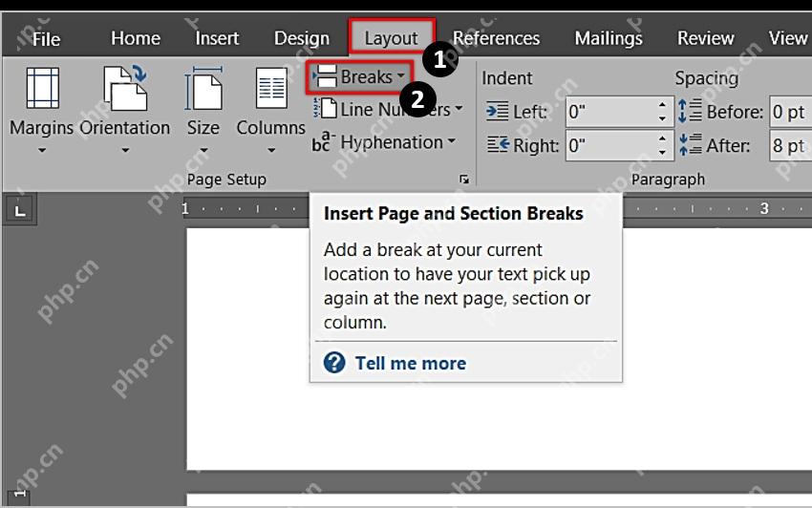This screenshot has height=508, width=812.
Task: Open the Mailings tab
Action: [x=609, y=38]
